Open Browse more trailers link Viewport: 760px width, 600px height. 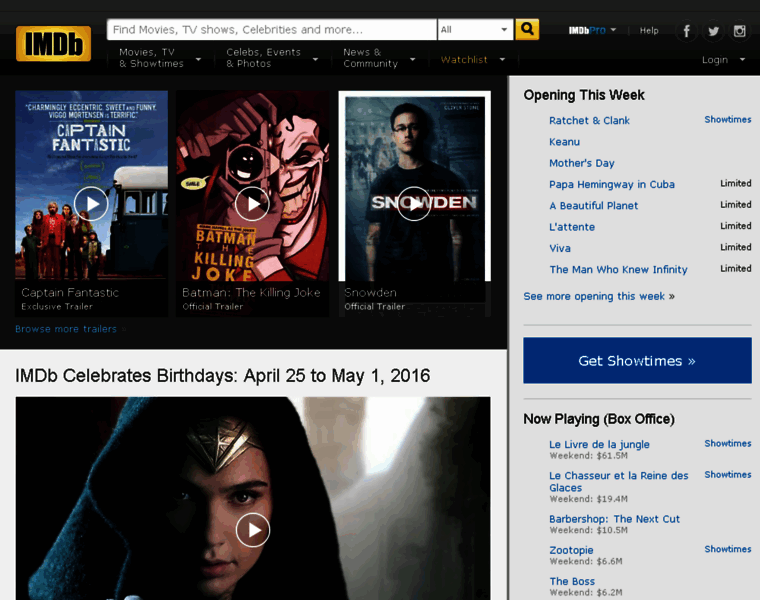66,329
